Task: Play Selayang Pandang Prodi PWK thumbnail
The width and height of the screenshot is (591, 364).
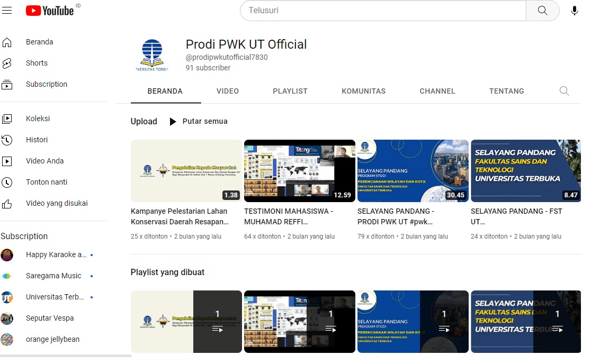Action: point(413,171)
